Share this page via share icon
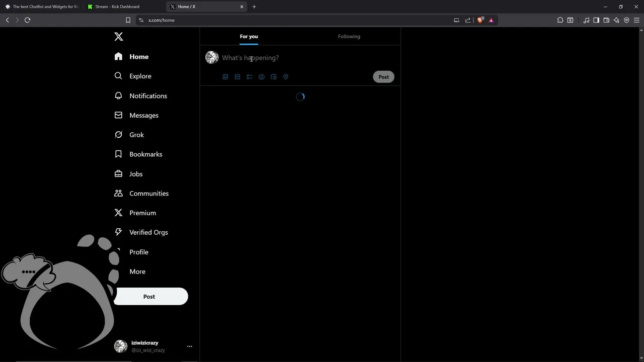 click(468, 20)
